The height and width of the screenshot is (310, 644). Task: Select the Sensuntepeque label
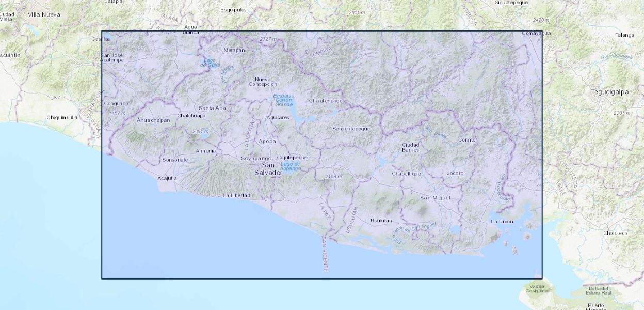click(351, 128)
